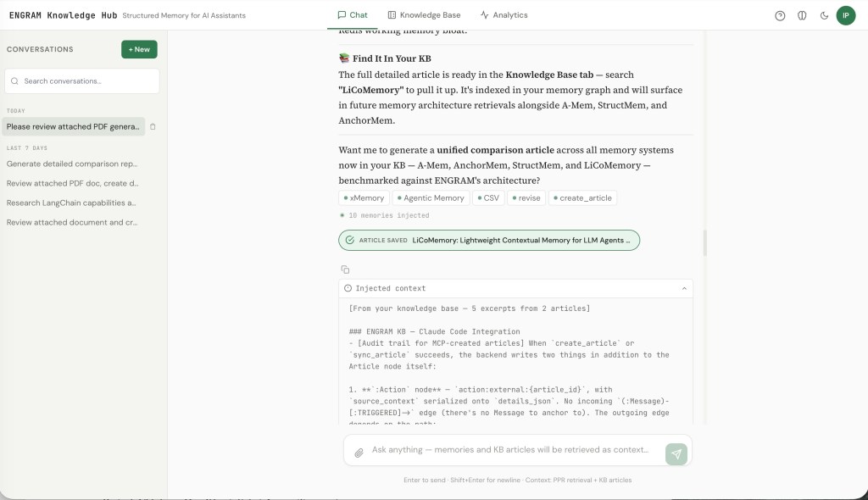Collapse the Injected context panel chevron
Screen dimensions: 868x500
(x=684, y=288)
